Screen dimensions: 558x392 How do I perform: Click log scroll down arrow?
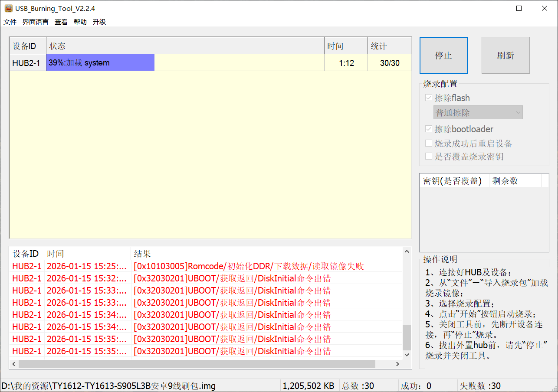(x=407, y=354)
